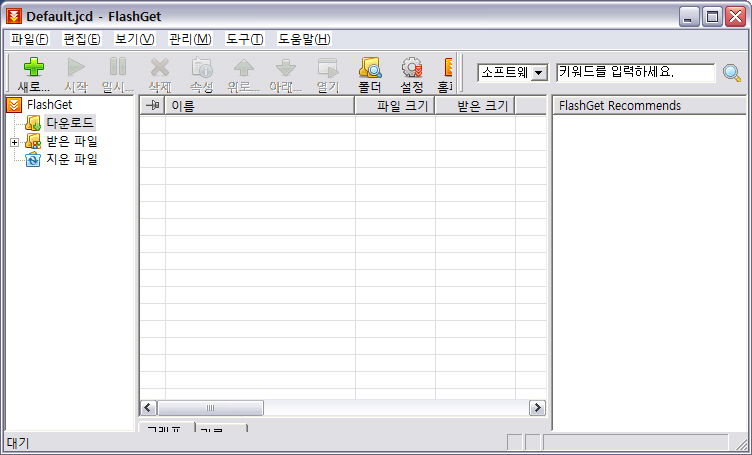Select the 다운로드 folder in tree
This screenshot has width=752, height=455.
[x=60, y=123]
